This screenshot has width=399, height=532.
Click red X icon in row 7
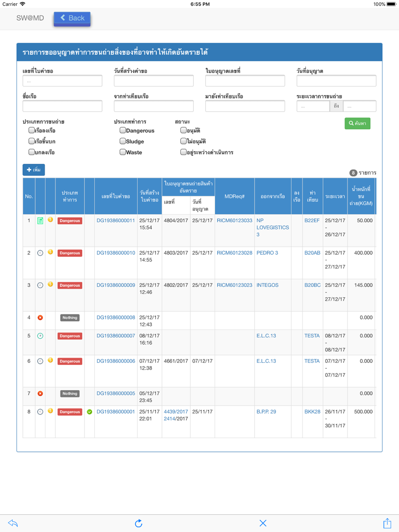[x=40, y=394]
